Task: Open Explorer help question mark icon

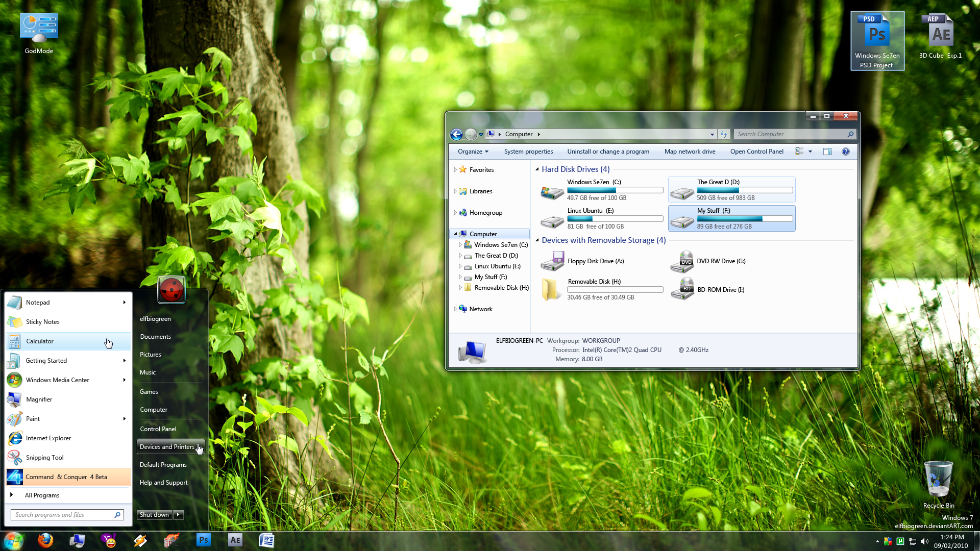Action: point(846,152)
